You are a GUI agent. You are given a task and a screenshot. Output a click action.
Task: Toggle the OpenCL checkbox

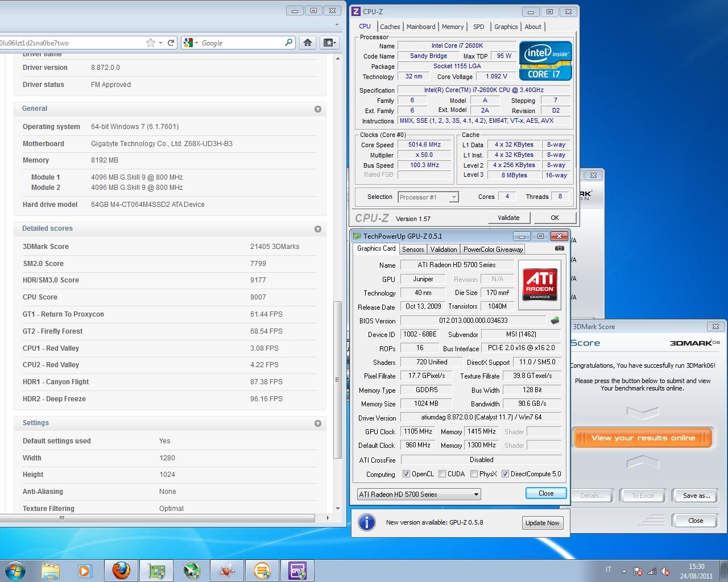coord(406,474)
